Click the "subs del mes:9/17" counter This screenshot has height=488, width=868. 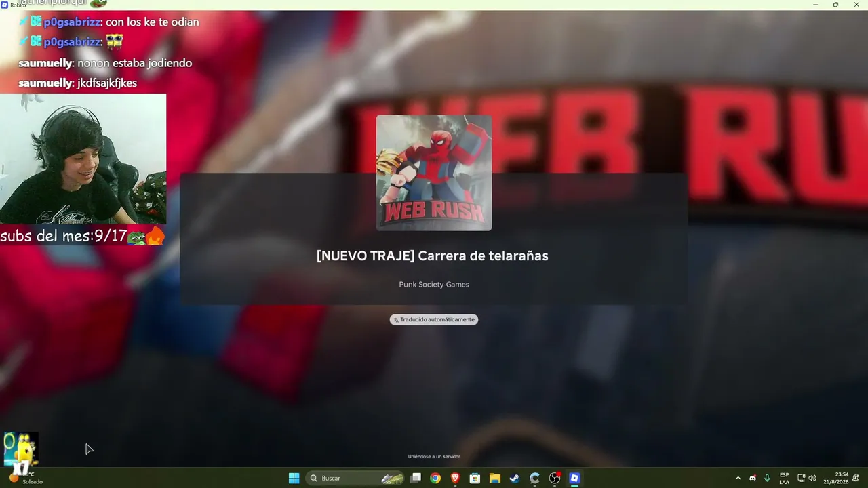(64, 237)
